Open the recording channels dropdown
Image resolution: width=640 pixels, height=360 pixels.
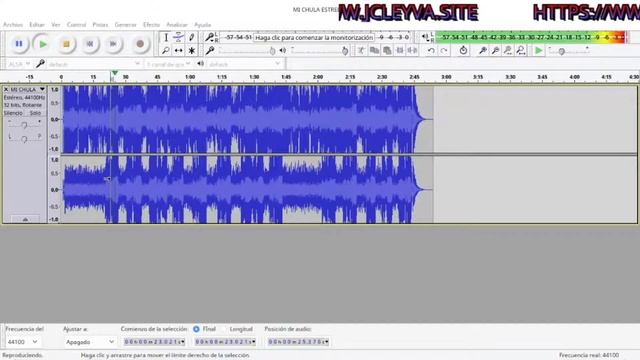(168, 64)
